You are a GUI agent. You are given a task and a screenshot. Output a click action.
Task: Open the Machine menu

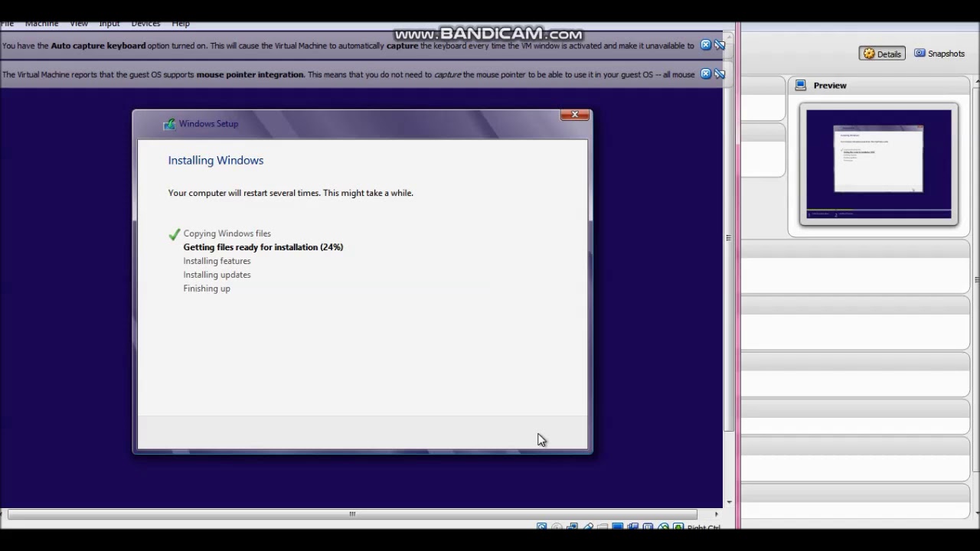tap(41, 24)
